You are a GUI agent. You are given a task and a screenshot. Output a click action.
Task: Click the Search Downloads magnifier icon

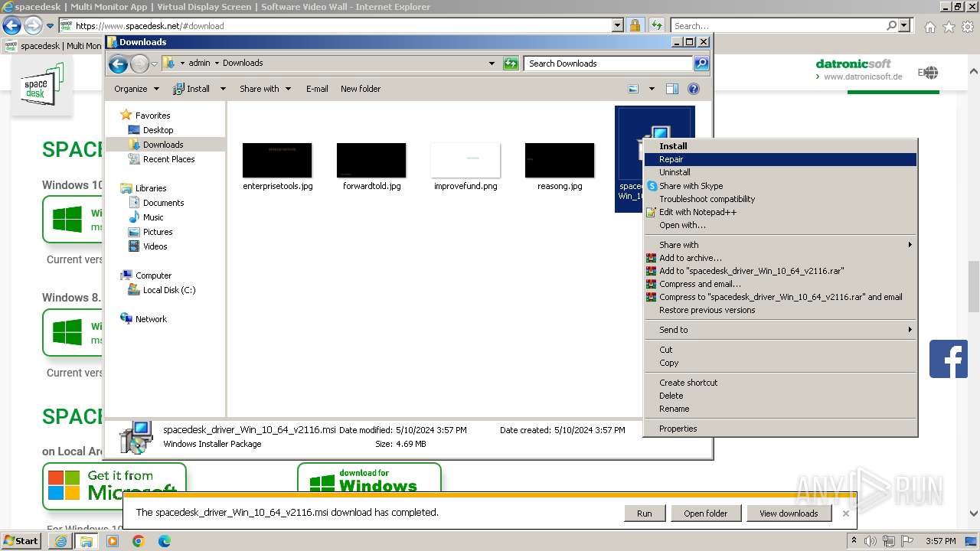tap(701, 64)
